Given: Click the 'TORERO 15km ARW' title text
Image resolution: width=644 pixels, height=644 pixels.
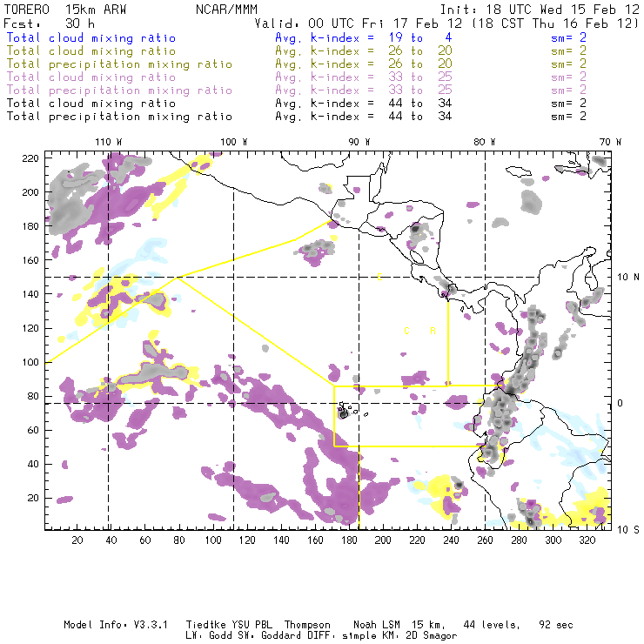Looking at the screenshot, I should pyautogui.click(x=65, y=10).
